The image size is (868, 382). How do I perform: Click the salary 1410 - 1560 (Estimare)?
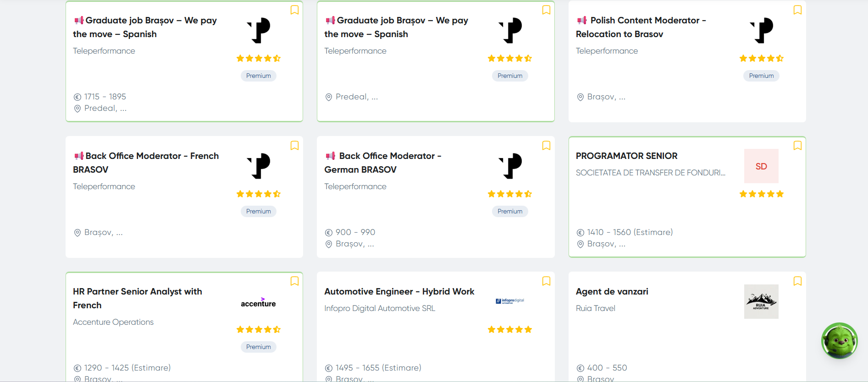630,232
